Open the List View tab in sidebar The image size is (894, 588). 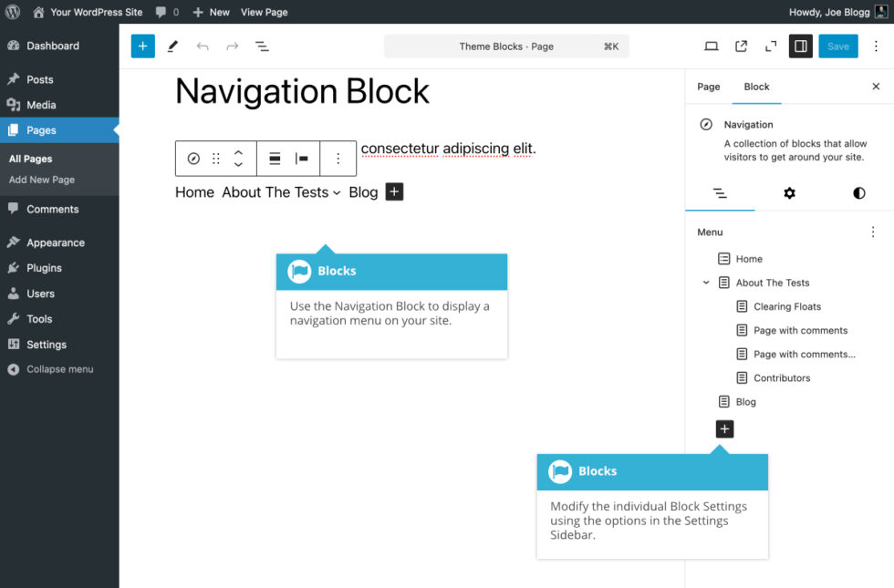(720, 193)
